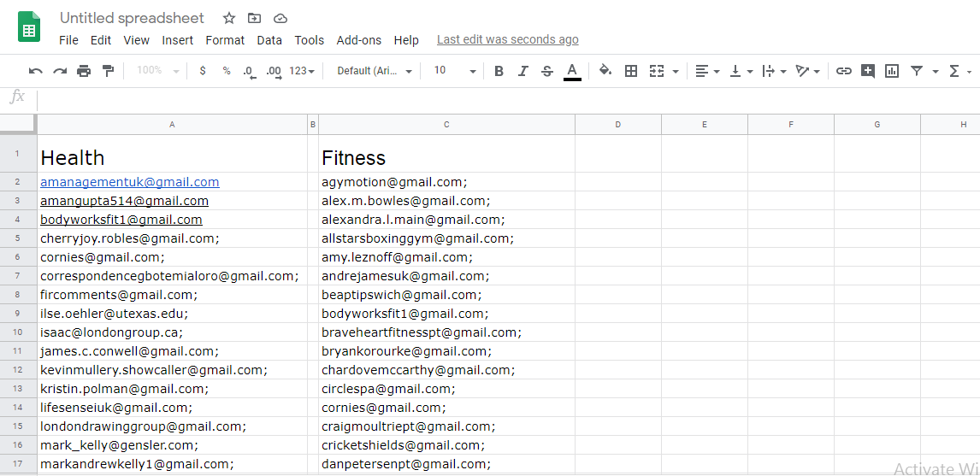The height and width of the screenshot is (476, 980).
Task: Click the Print icon in toolbar
Action: (x=84, y=71)
